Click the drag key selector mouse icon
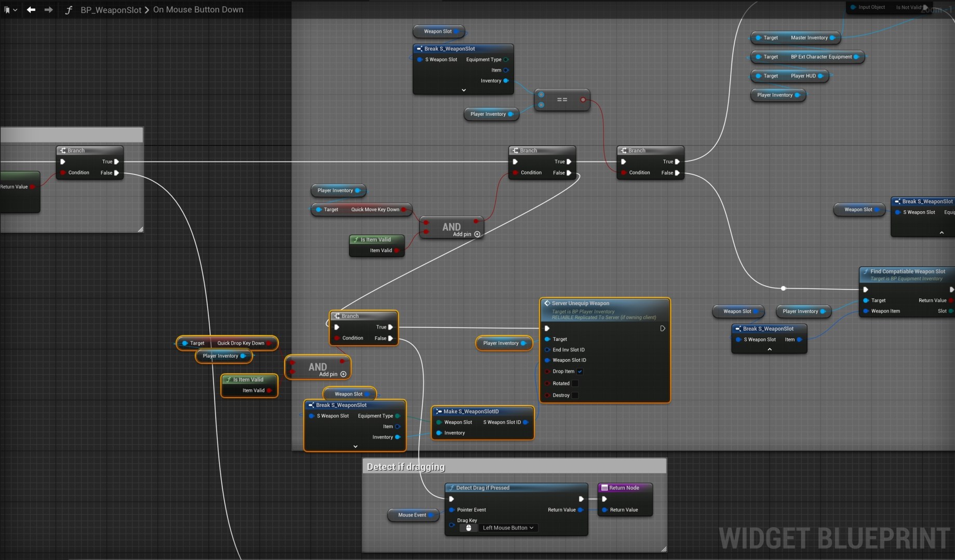 [x=468, y=528]
